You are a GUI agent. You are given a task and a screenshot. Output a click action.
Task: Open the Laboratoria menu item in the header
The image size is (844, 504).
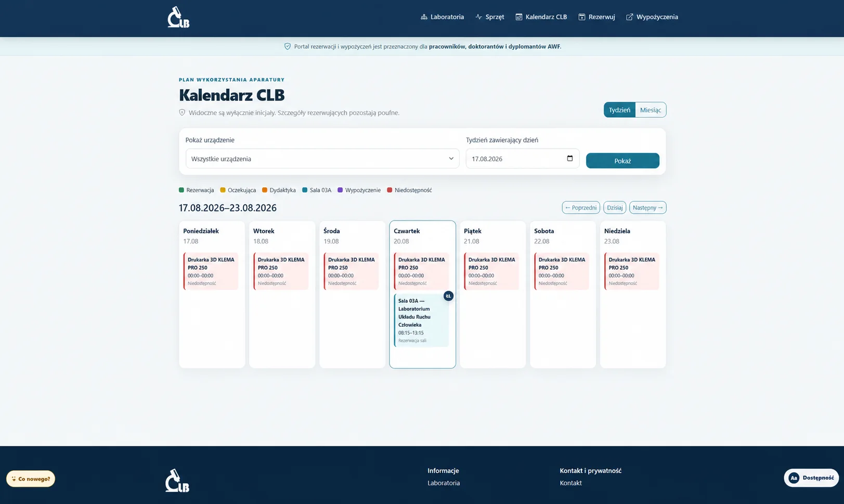[443, 17]
